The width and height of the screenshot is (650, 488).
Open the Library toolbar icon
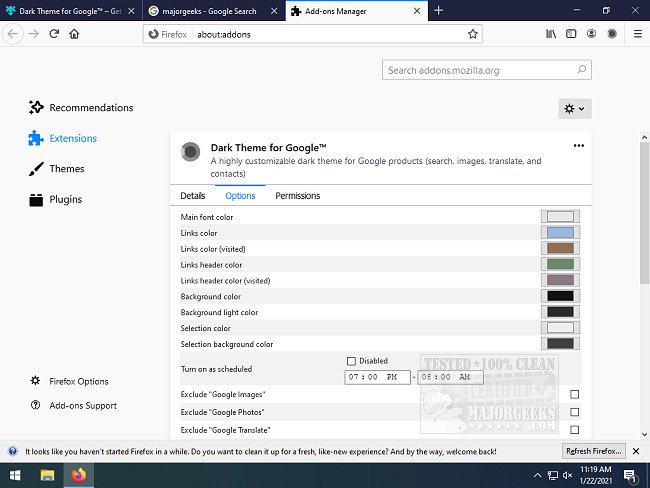click(x=551, y=33)
